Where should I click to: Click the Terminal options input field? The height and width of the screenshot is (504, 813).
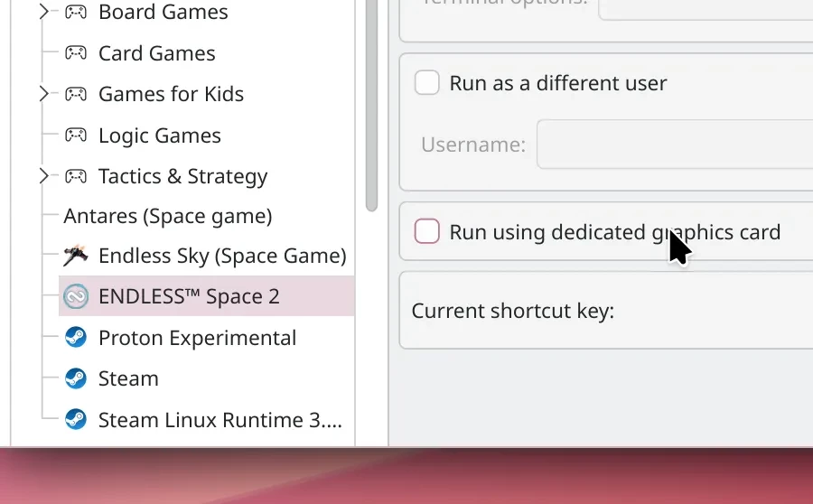pyautogui.click(x=705, y=7)
